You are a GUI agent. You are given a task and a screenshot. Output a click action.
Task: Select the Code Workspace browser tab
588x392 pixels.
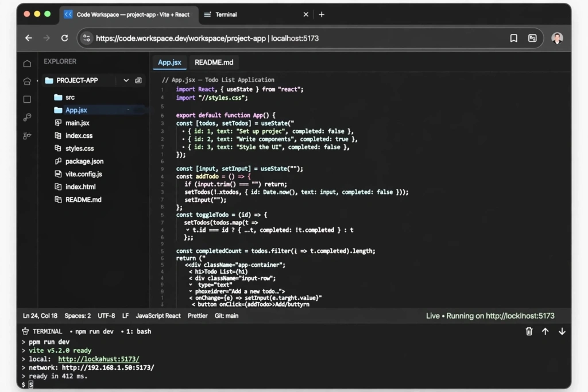[129, 14]
